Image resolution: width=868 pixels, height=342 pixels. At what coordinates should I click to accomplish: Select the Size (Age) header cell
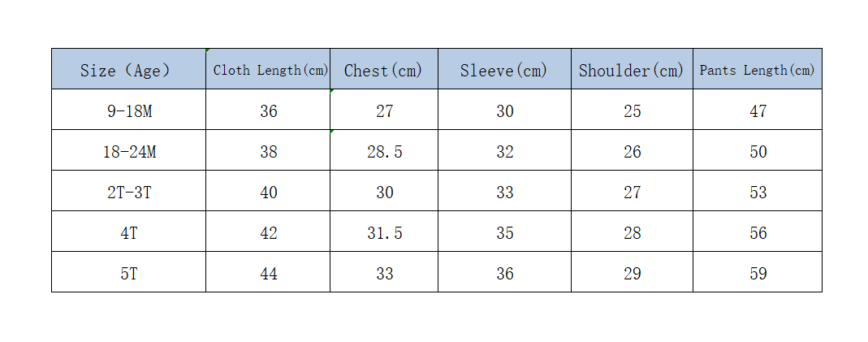pos(128,68)
